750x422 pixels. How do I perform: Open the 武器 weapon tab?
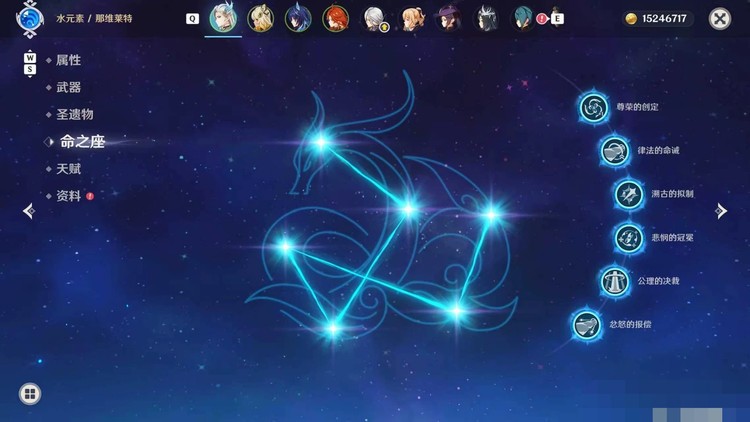[68, 88]
